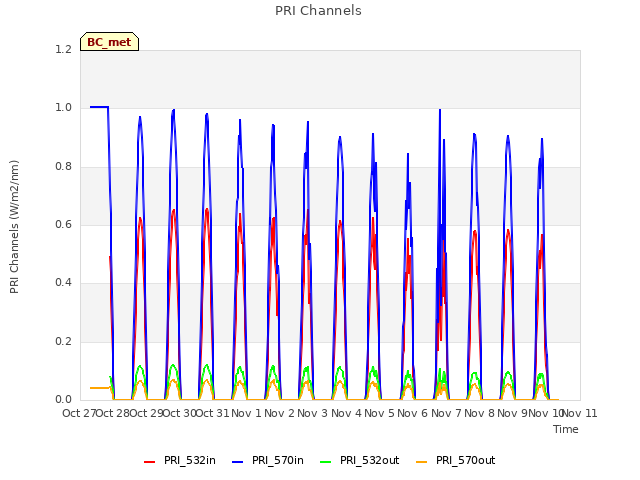Click the Nov 11 x-axis date label
This screenshot has width=640, height=480.
[580, 413]
